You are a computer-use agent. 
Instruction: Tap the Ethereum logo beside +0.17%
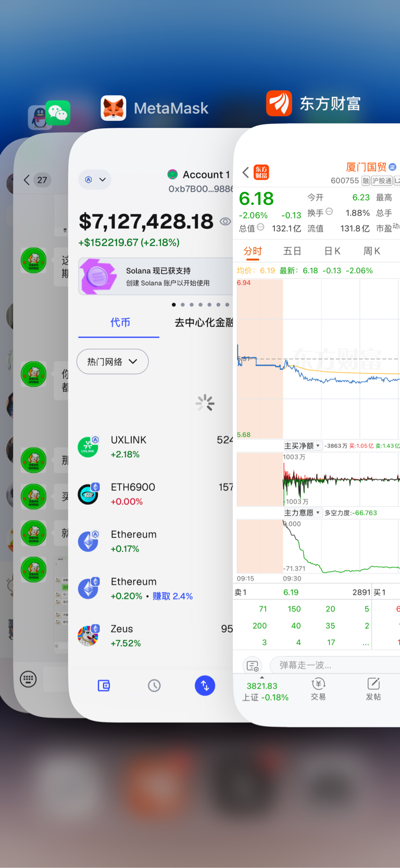tap(88, 541)
